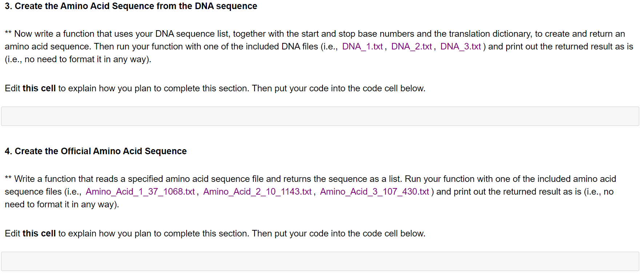
Task: Open the Amino_Acid_3_107_430.txt link
Action: (x=374, y=192)
